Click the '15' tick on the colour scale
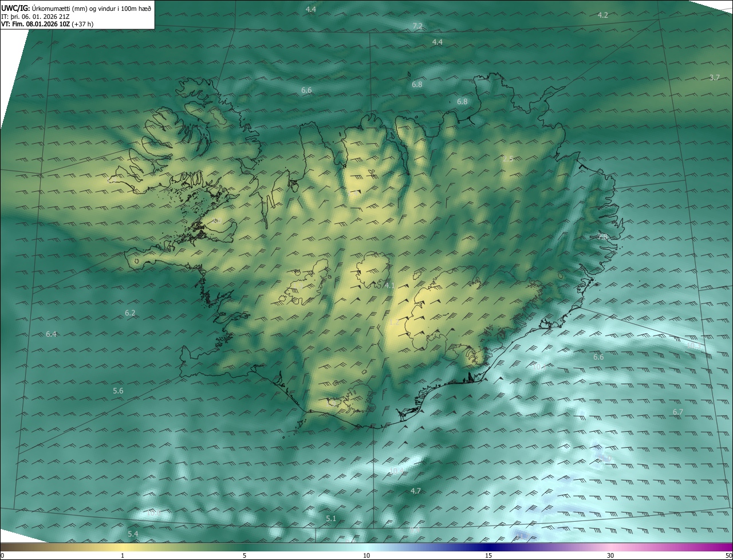The width and height of the screenshot is (733, 560). 488,555
